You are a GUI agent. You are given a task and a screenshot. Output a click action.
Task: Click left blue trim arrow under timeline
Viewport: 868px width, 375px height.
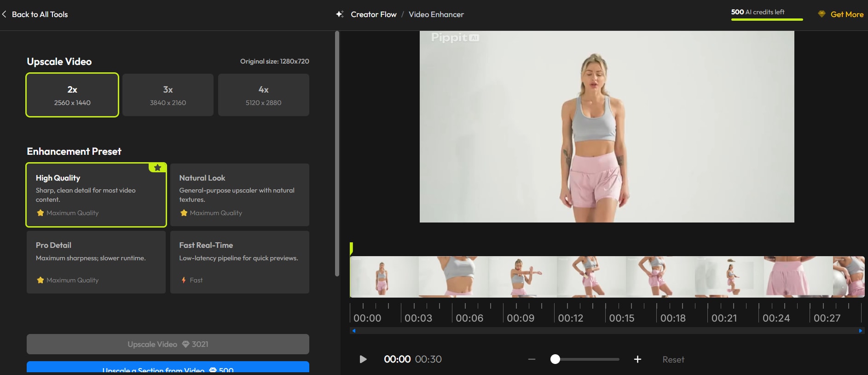(x=353, y=331)
